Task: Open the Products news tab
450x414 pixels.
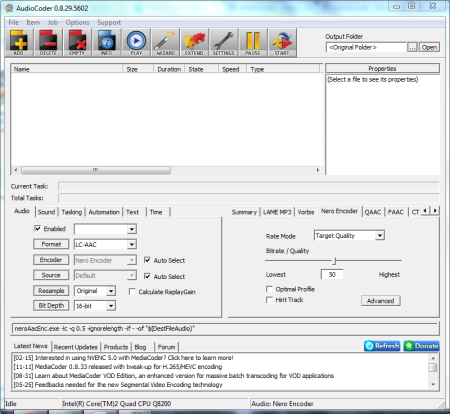Action: [x=116, y=347]
